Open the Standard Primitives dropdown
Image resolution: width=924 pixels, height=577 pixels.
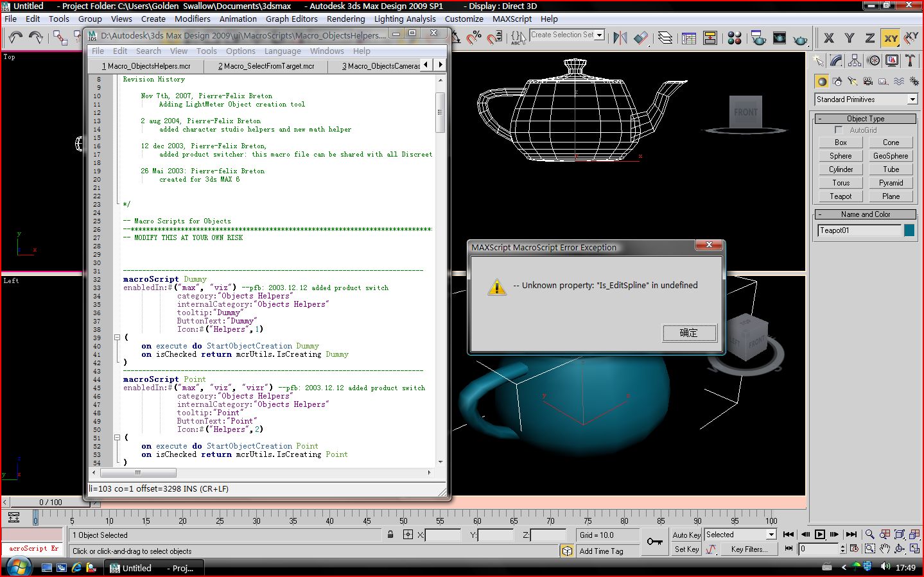point(912,99)
